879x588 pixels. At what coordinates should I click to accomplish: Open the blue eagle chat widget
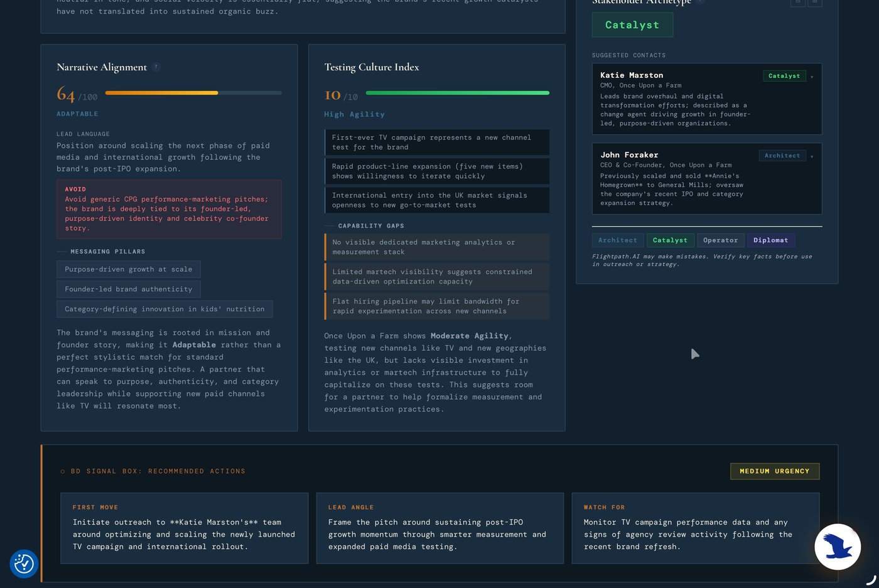(838, 547)
